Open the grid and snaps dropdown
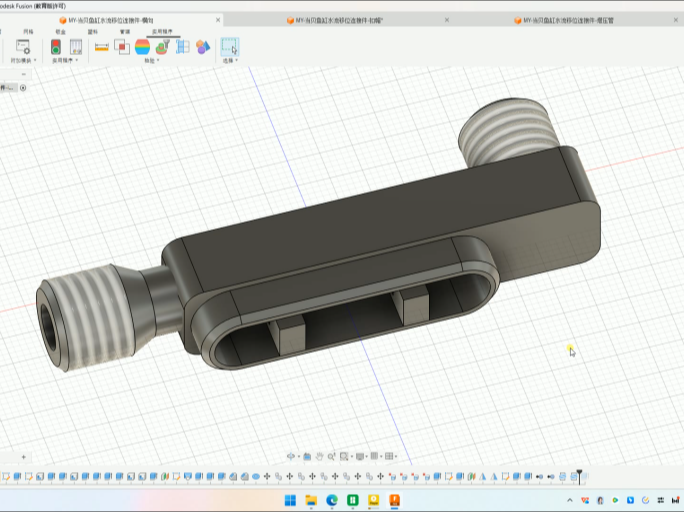The width and height of the screenshot is (684, 513). click(x=376, y=457)
